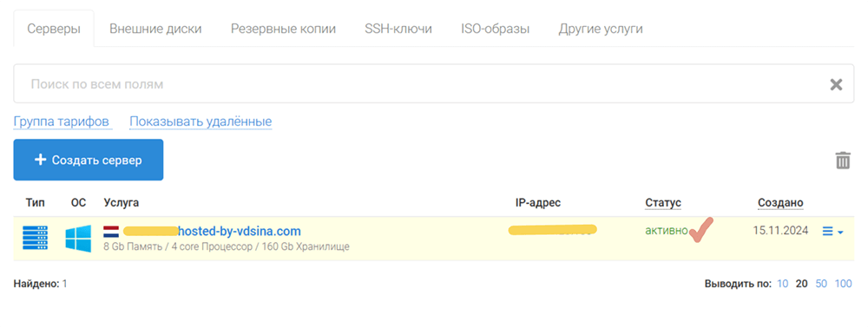
Task: Sort by the Статус column header
Action: (663, 203)
